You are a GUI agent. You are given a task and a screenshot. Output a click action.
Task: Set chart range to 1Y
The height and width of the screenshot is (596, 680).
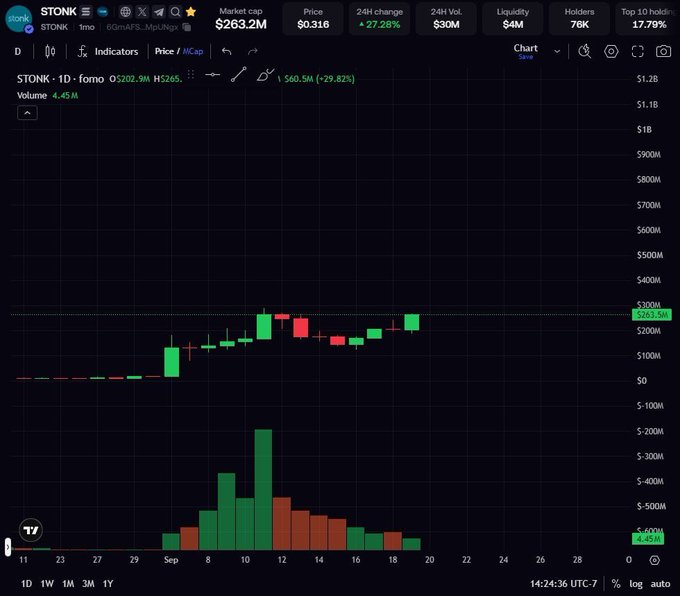click(108, 584)
